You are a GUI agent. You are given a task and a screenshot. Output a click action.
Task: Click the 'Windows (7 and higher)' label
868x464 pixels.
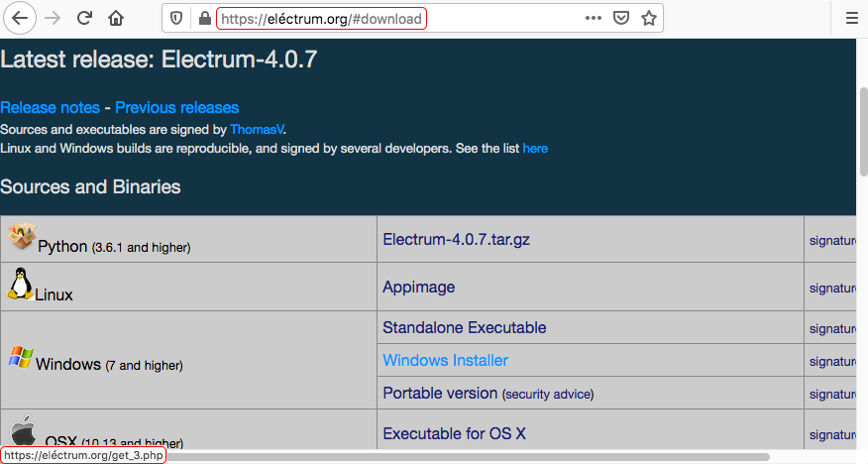tap(109, 364)
